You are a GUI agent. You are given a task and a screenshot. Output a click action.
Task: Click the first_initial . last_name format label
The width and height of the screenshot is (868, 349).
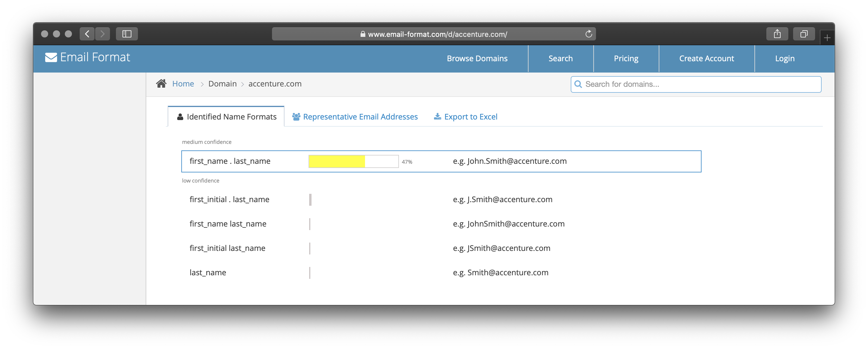click(229, 200)
